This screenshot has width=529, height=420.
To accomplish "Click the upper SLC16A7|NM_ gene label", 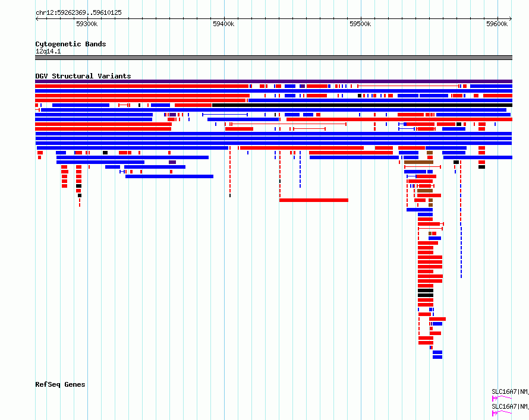I will pyautogui.click(x=510, y=391).
